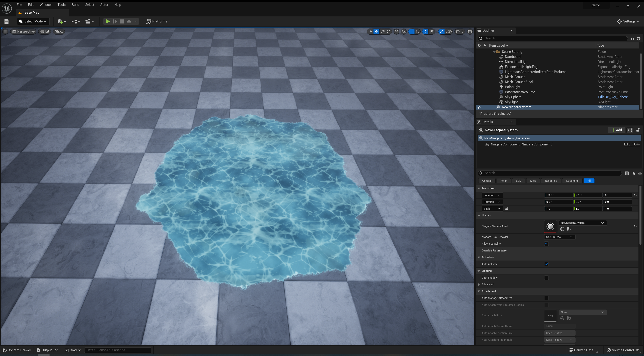
Task: Toggle surface snapping icon in the viewport
Action: (x=404, y=32)
